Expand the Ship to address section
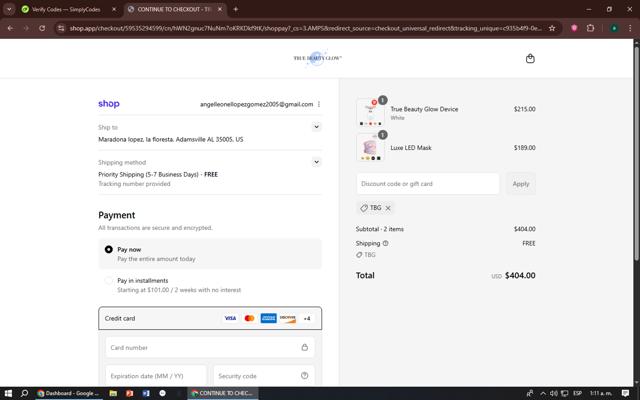 [x=316, y=127]
